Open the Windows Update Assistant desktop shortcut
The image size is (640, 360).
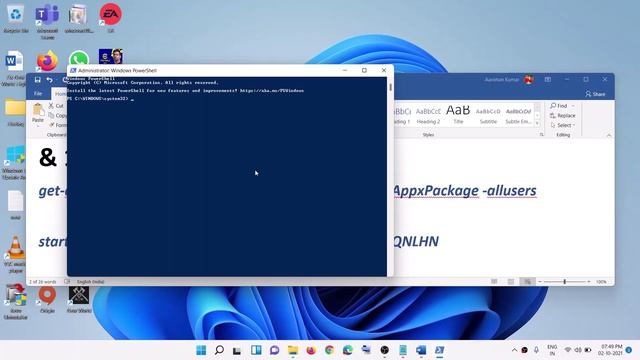15,162
